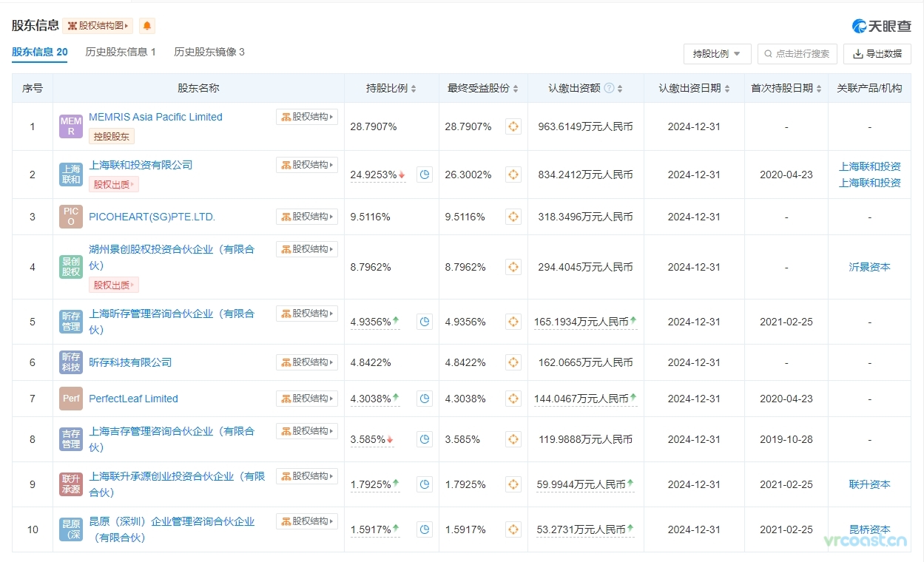Click the 吉存管理 logo avatar
924x562 pixels.
[71, 439]
